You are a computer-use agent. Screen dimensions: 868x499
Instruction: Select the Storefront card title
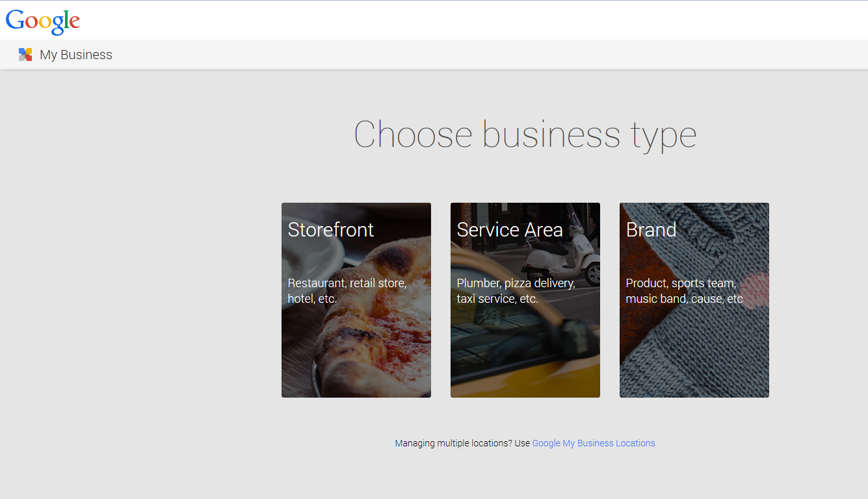click(330, 230)
